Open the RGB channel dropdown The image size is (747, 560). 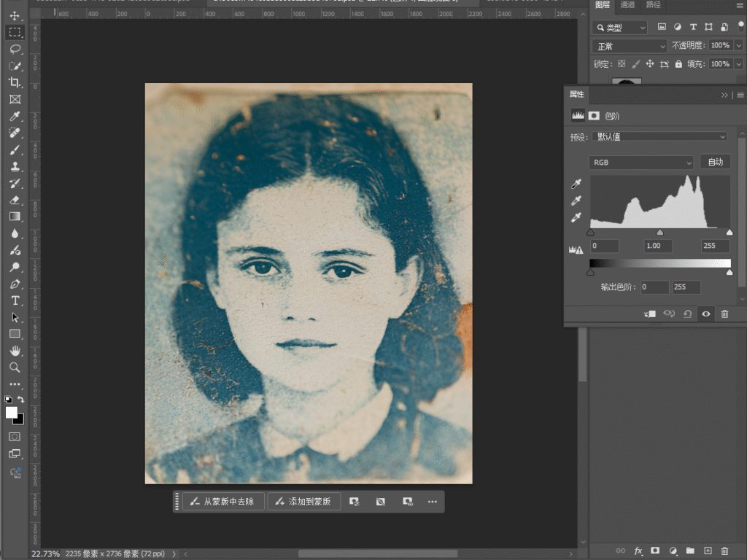coord(641,162)
